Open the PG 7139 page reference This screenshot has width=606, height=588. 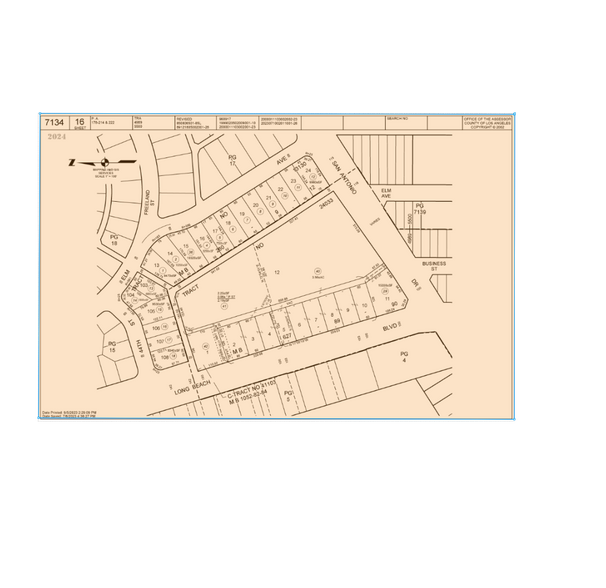[x=420, y=210]
